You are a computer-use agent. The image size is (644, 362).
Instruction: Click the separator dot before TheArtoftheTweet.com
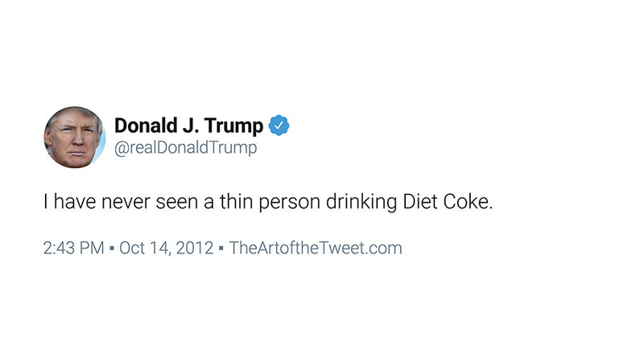[221, 248]
